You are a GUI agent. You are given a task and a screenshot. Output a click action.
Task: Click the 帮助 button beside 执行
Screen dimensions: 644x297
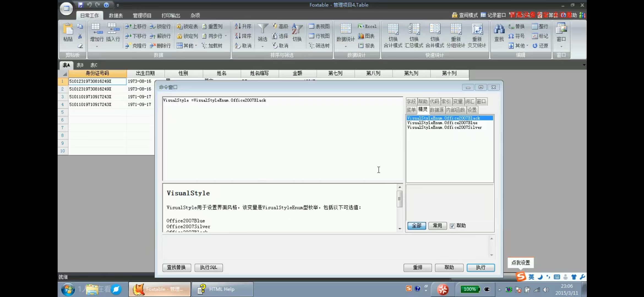point(449,267)
